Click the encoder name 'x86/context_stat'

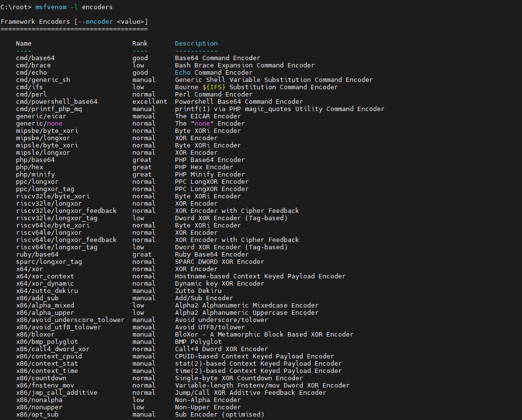tap(47, 364)
